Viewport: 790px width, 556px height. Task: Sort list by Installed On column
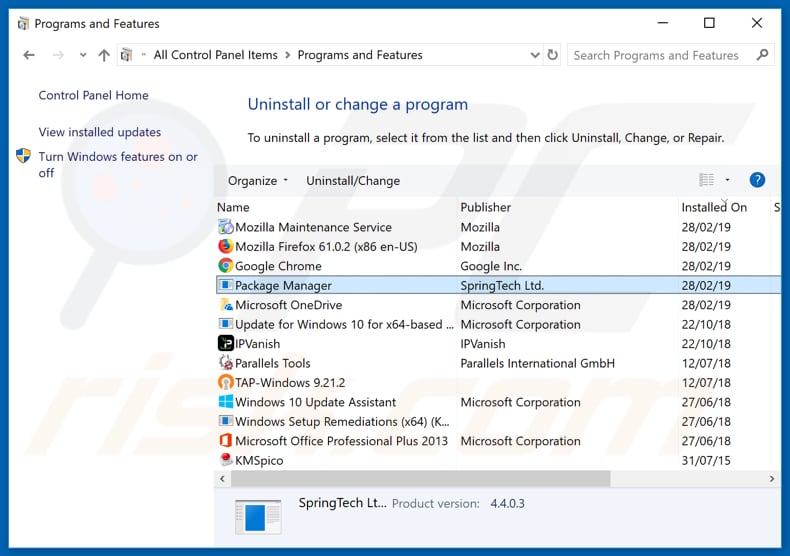click(x=714, y=207)
